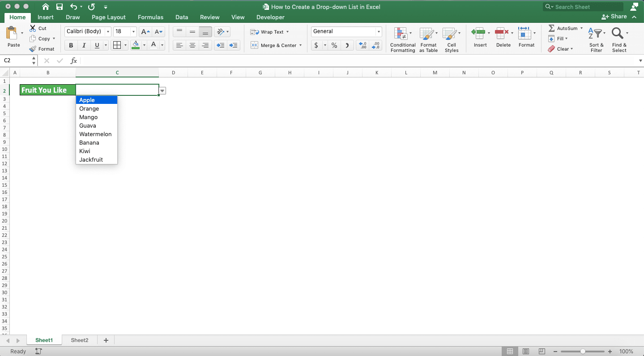The width and height of the screenshot is (644, 356).
Task: Center cell text horizontally
Action: 192,45
